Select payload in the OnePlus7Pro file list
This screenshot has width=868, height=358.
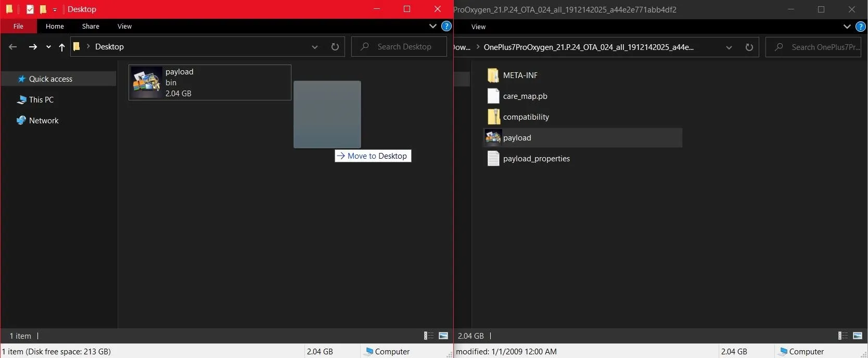(x=583, y=138)
